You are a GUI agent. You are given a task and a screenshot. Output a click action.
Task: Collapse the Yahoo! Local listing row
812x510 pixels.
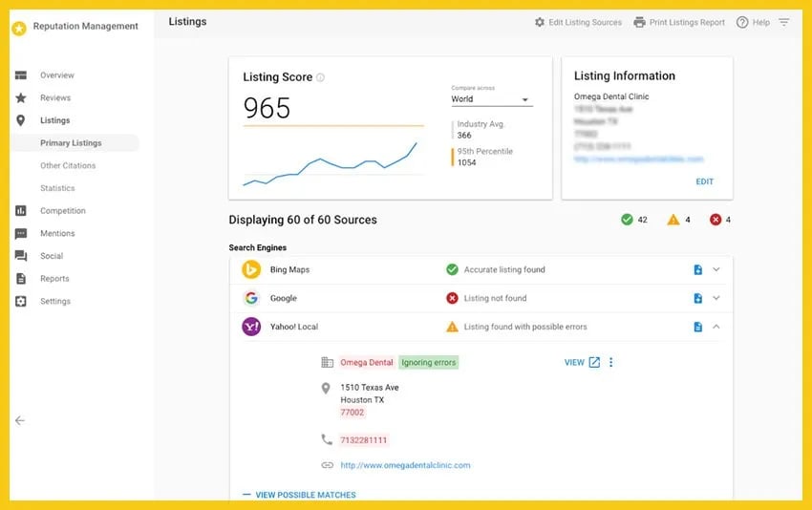click(x=716, y=327)
